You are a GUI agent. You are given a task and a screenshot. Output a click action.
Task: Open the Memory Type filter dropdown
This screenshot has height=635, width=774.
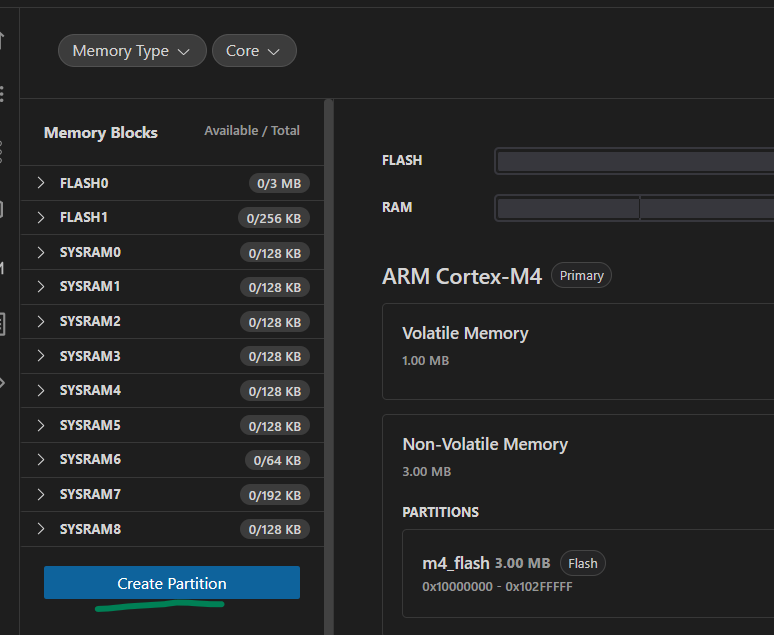132,51
